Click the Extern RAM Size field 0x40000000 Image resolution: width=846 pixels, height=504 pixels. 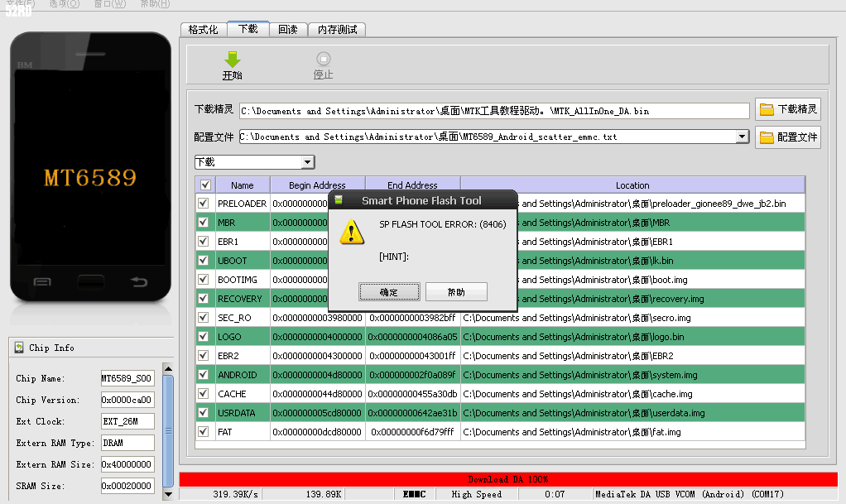click(127, 464)
